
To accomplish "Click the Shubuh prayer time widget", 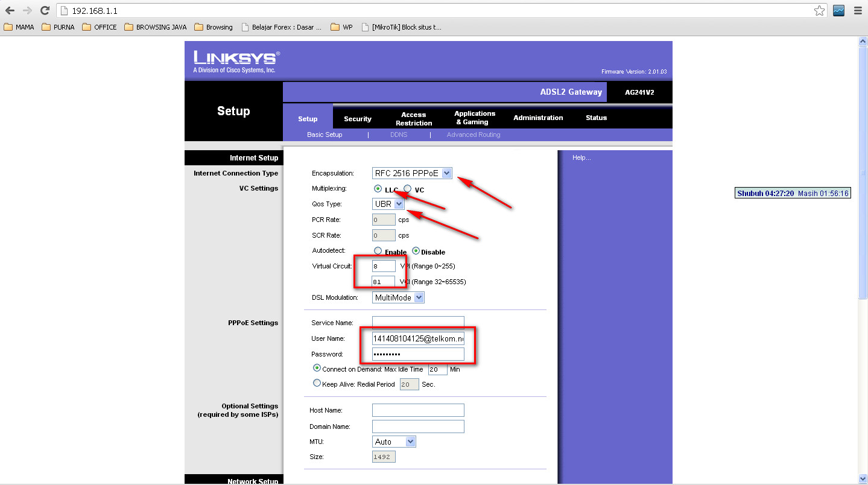I will tap(793, 194).
